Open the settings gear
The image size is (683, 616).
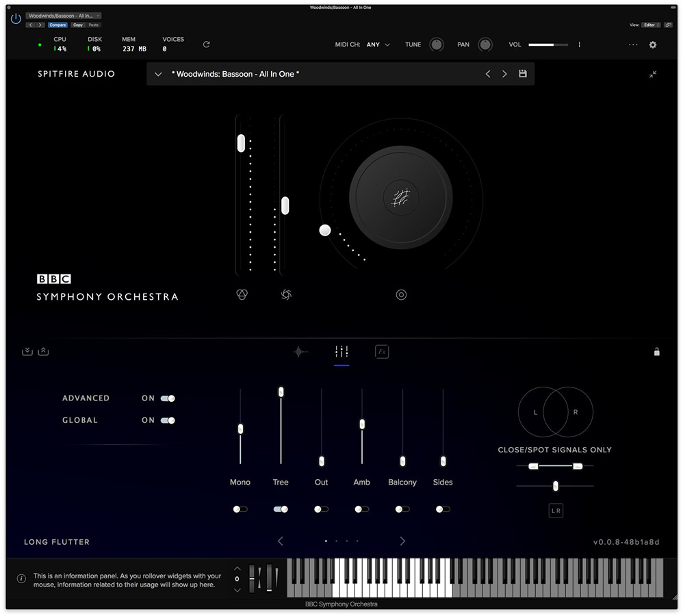(652, 44)
